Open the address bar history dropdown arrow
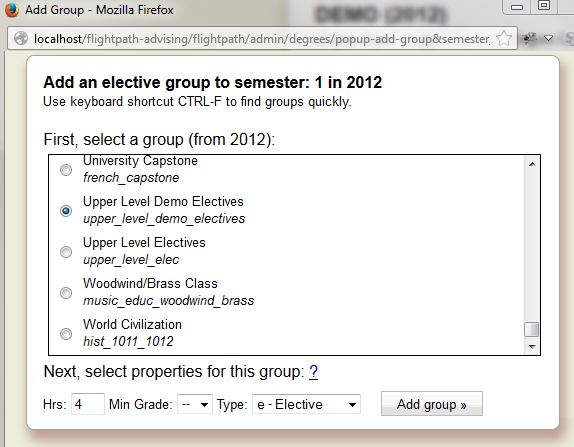This screenshot has width=574, height=447. 548,38
